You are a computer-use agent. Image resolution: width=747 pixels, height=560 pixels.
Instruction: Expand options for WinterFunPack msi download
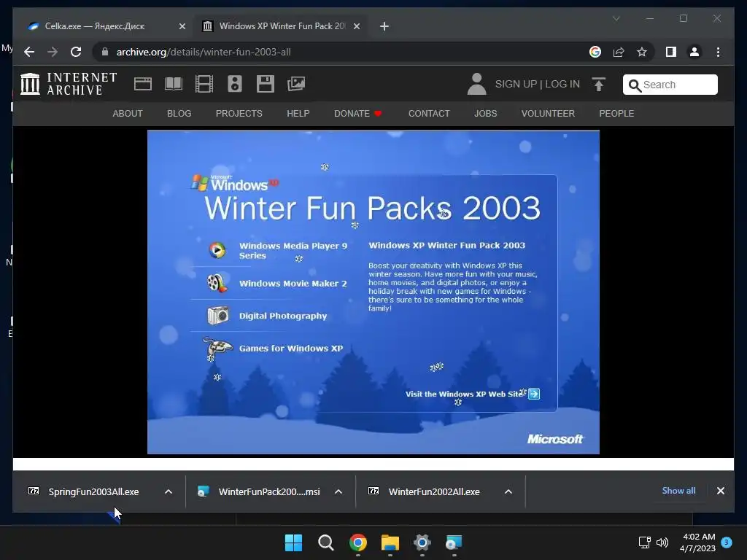(338, 491)
